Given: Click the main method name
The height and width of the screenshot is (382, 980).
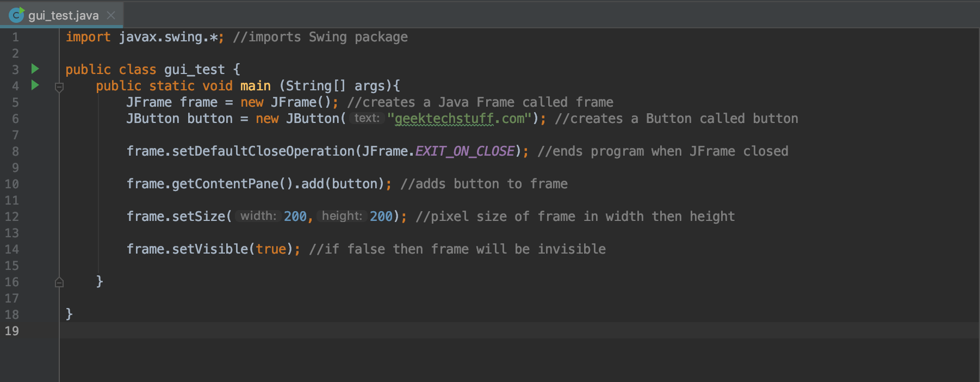Looking at the screenshot, I should pyautogui.click(x=256, y=86).
